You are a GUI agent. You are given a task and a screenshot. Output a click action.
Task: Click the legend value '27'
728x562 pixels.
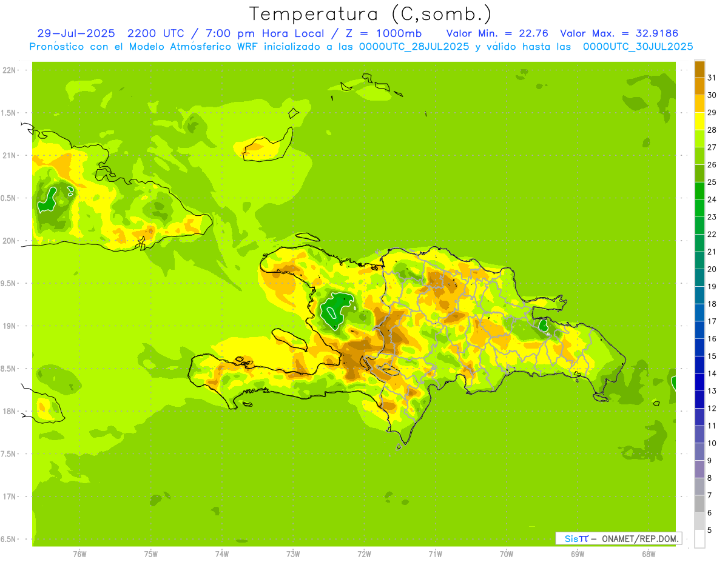[712, 147]
